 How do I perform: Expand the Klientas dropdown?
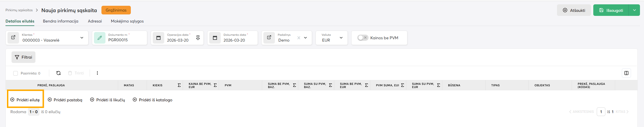[82, 38]
